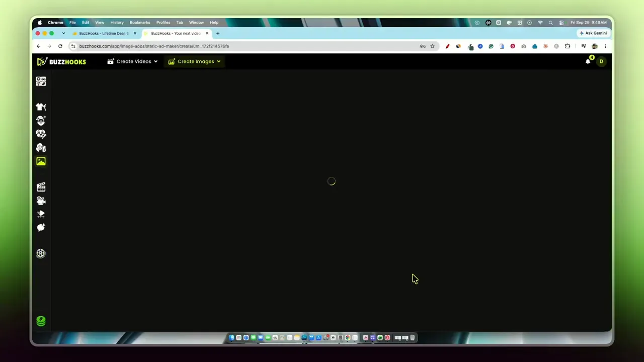The image size is (644, 362).
Task: Open the macOS Control Center icon
Action: [561, 23]
